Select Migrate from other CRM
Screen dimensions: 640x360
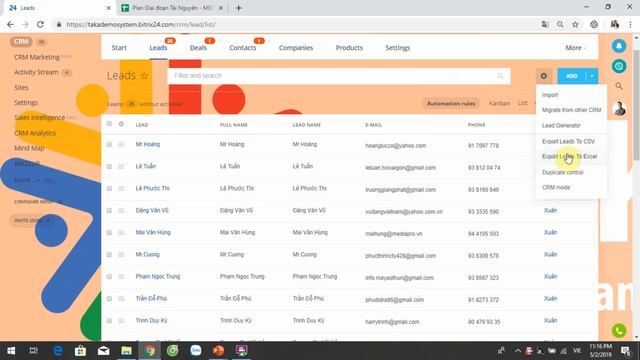[571, 110]
